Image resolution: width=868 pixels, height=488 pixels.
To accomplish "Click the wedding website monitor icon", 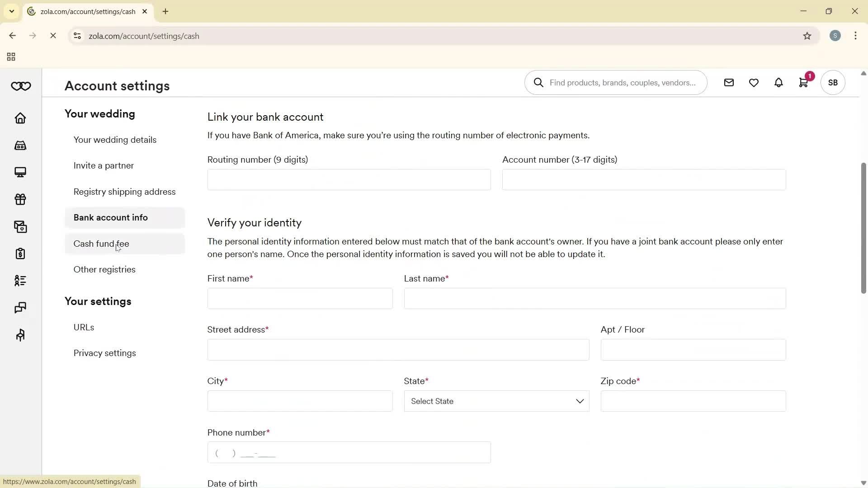I will coord(20,172).
